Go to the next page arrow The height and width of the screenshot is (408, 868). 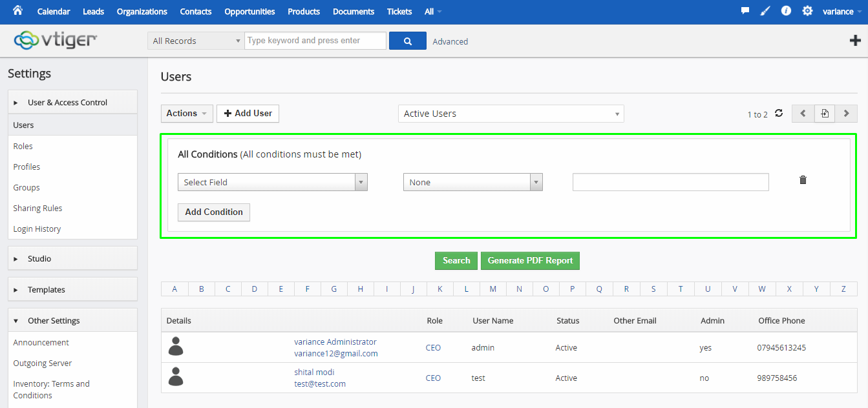point(846,114)
